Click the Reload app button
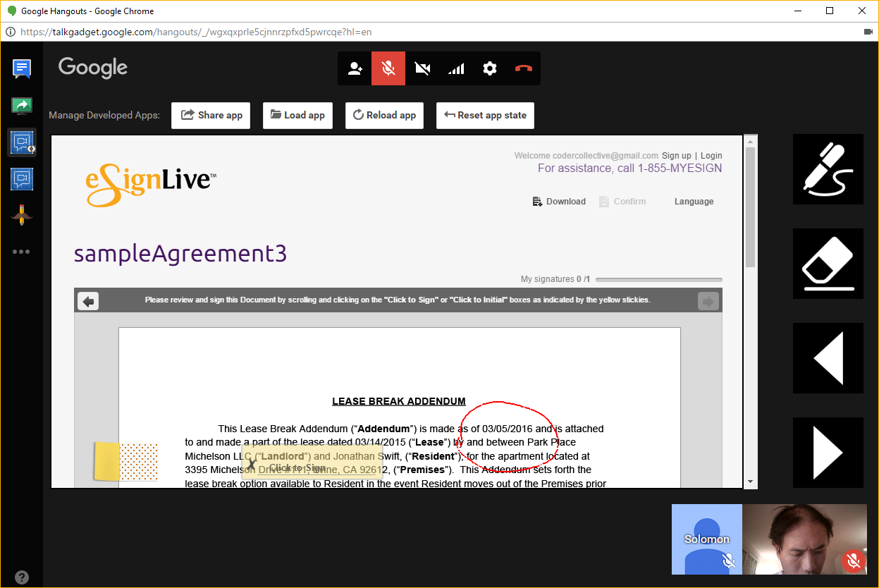 pyautogui.click(x=384, y=116)
